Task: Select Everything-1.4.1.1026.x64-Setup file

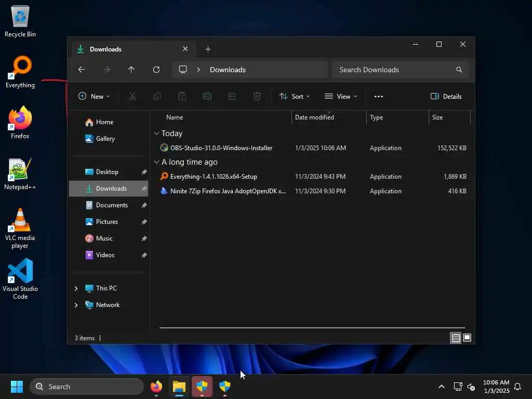Action: click(x=312, y=177)
